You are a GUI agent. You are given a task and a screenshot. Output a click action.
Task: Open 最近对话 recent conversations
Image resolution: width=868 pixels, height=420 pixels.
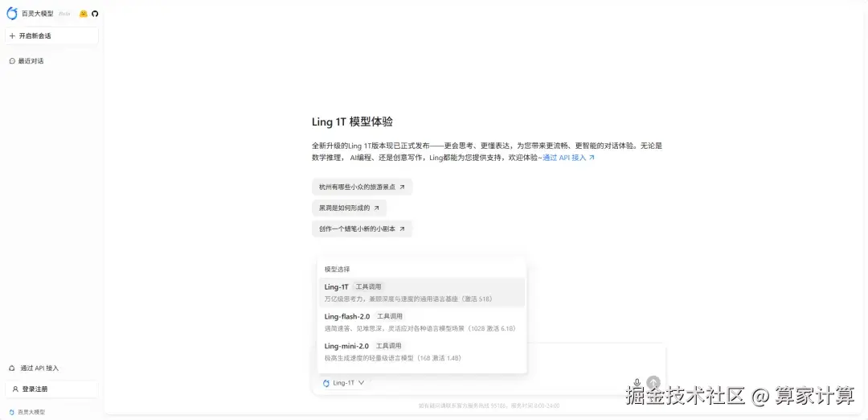click(27, 61)
